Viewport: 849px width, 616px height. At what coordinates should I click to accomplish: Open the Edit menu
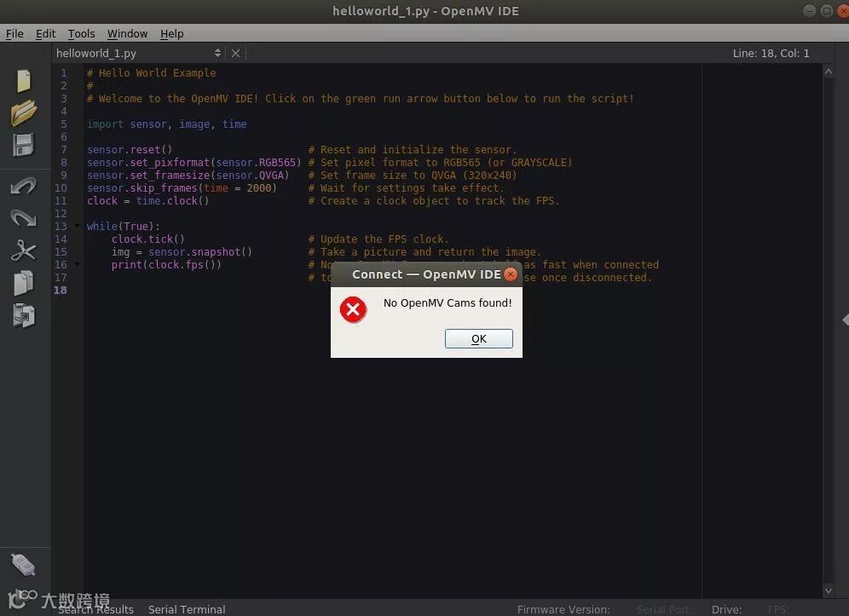(x=45, y=33)
